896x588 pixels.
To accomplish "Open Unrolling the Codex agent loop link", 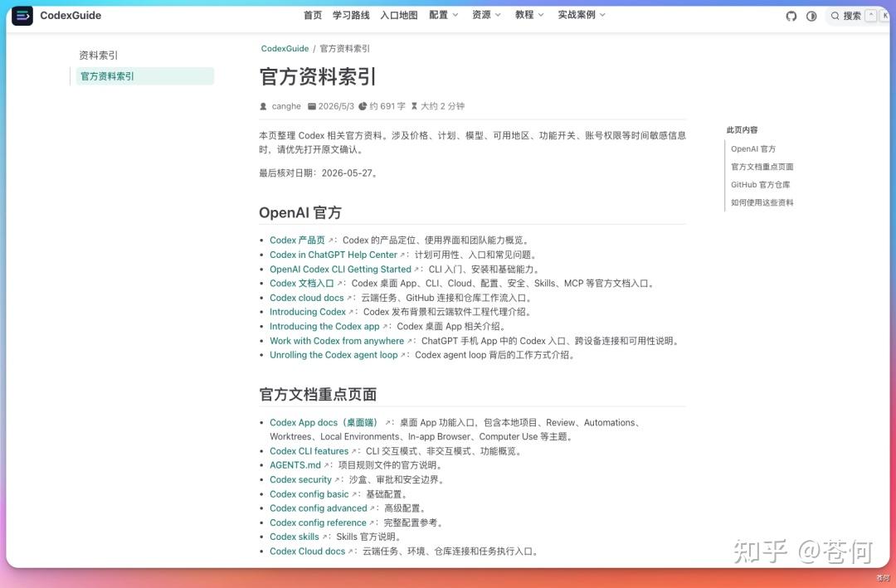I will click(334, 355).
